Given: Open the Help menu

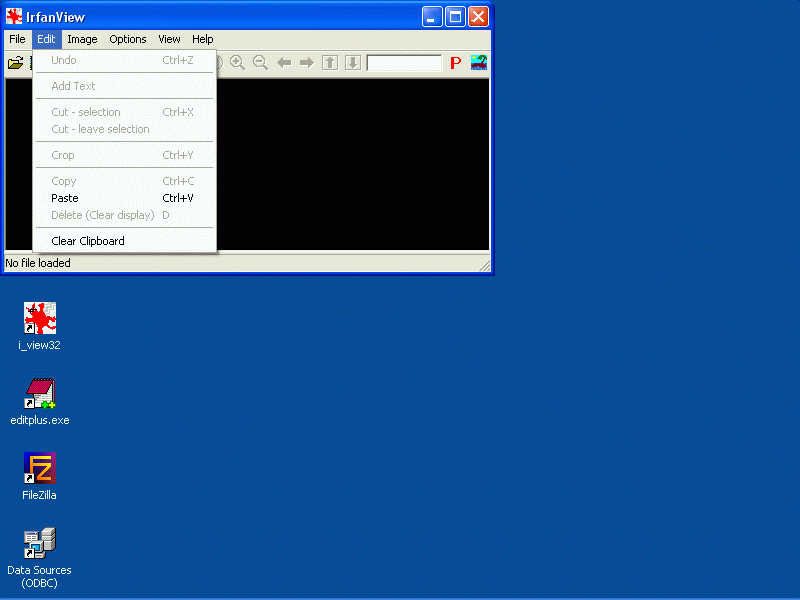Looking at the screenshot, I should click(203, 39).
